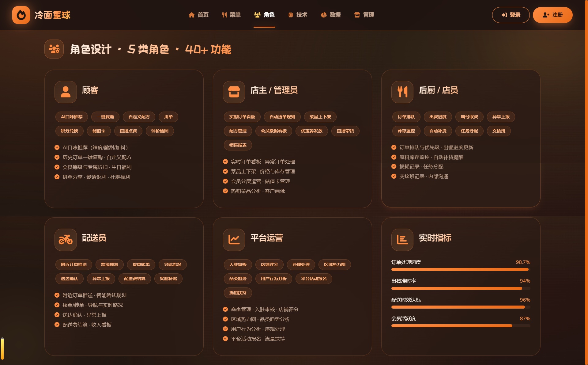This screenshot has height=365, width=588.
Task: Open the 首页 home nav item
Action: pos(198,15)
